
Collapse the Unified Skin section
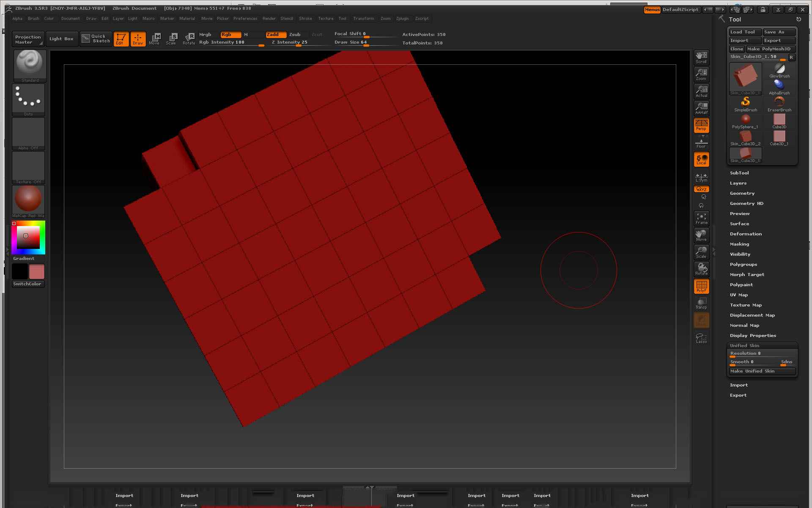pos(744,346)
